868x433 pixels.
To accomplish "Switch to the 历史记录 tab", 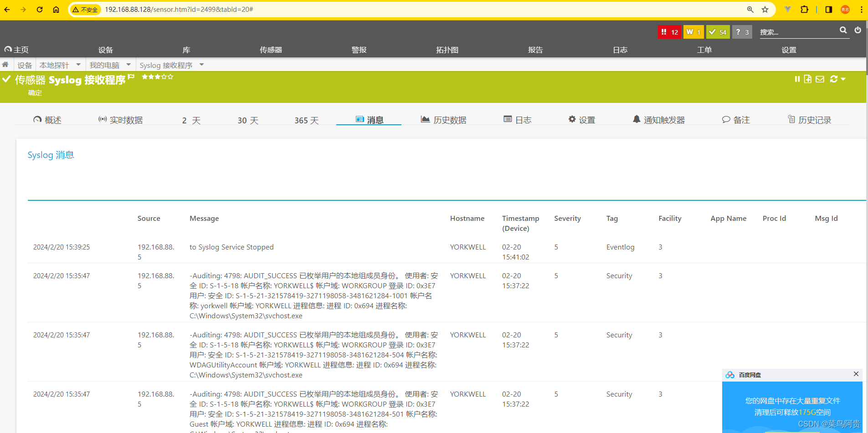I will coord(810,120).
